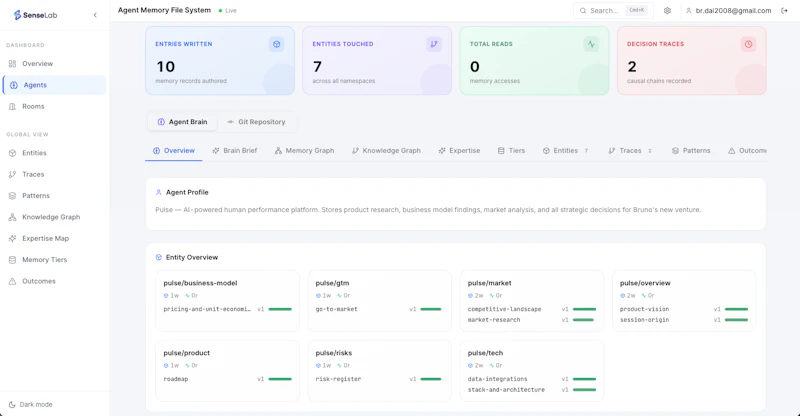Image resolution: width=800 pixels, height=416 pixels.
Task: Open the pulse/business-model entity card
Action: tap(228, 301)
